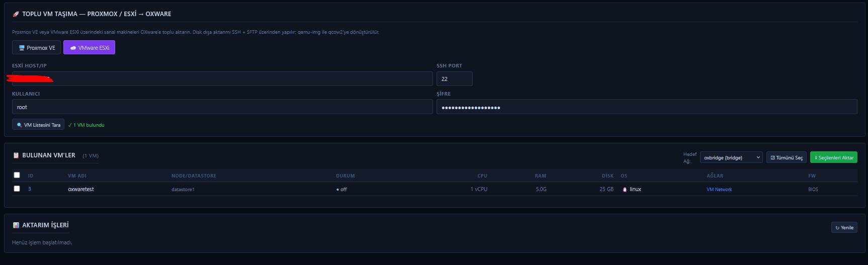Screen dimensions: 868x265
Task: Open the Hedef Ağ oxbridge dropdown
Action: [731, 157]
